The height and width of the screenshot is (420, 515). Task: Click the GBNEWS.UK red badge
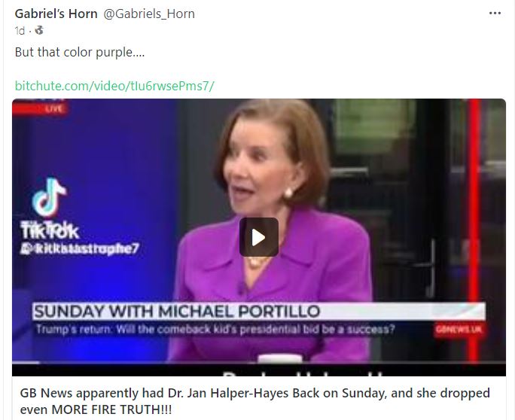pyautogui.click(x=459, y=330)
